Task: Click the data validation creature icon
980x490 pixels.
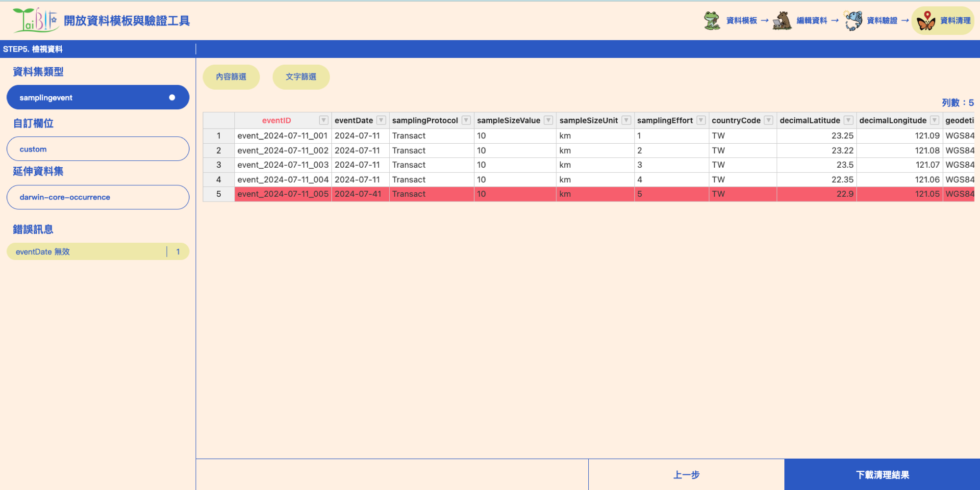Action: click(853, 21)
